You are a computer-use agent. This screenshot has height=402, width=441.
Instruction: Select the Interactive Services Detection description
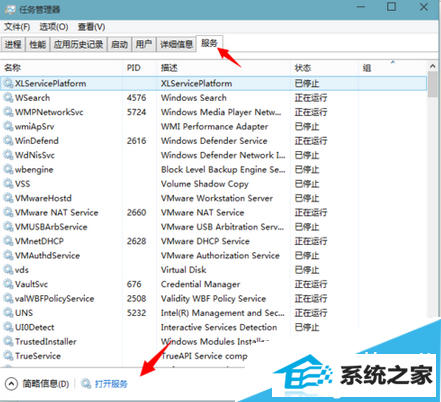219,327
